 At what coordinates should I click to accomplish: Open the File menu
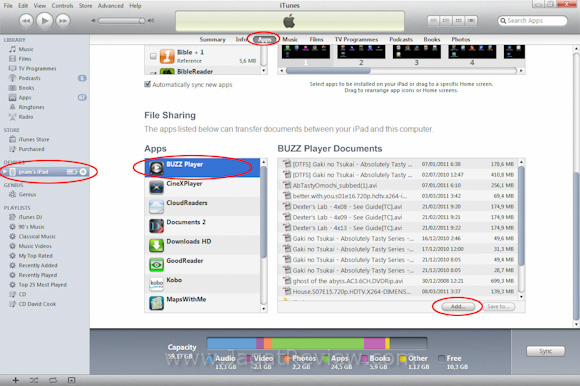8,6
